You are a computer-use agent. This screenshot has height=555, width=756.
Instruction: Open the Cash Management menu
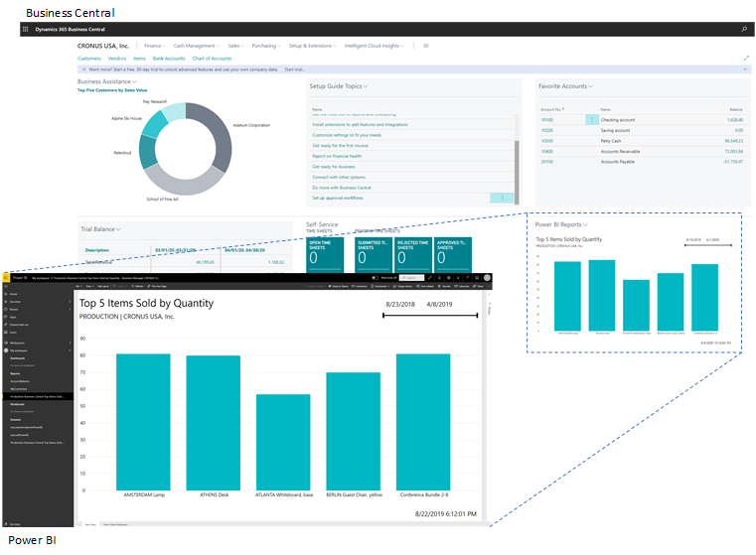click(197, 46)
